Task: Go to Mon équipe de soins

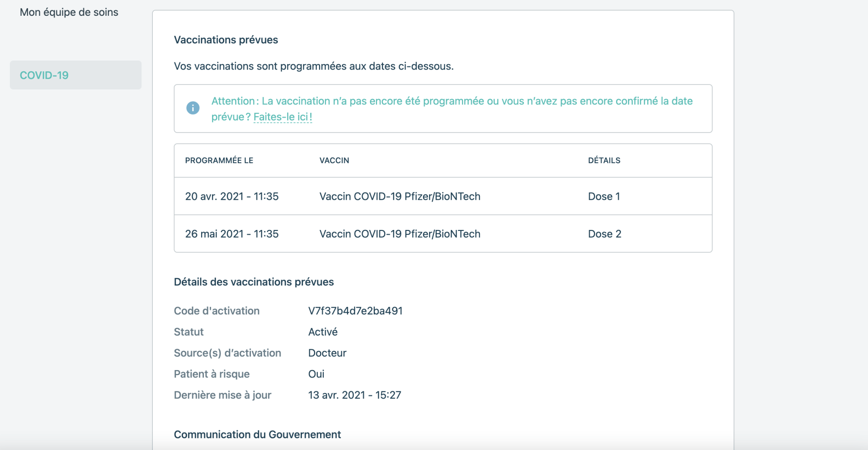Action: click(69, 12)
